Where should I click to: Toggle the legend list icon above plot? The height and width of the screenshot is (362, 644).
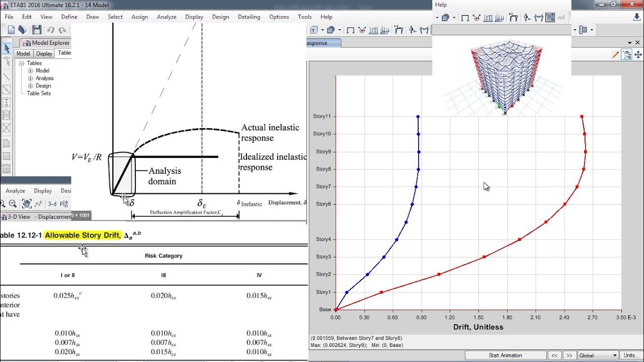click(627, 54)
